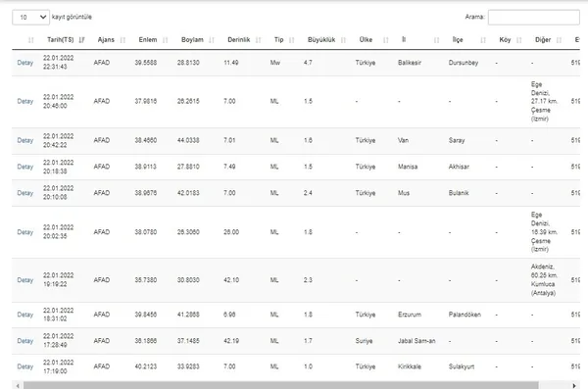The image size is (588, 389).
Task: Click the Tarih(TS) column header
Action: click(x=61, y=40)
